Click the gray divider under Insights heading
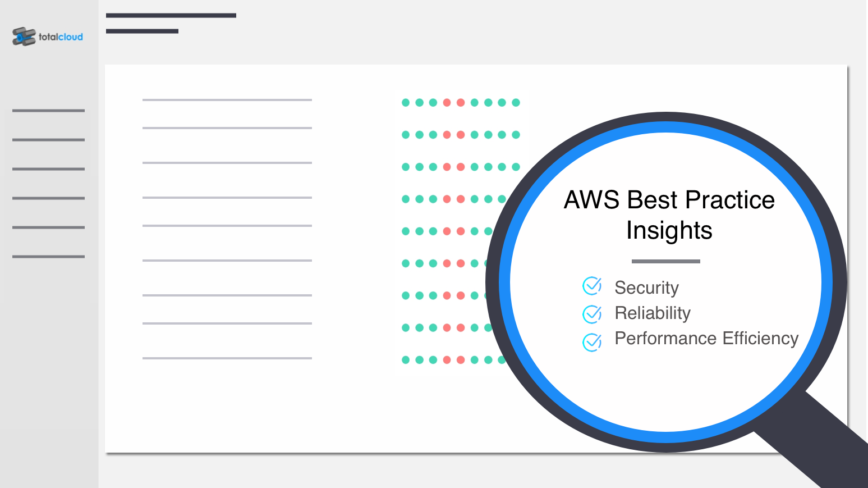This screenshot has width=868, height=488. 666,261
